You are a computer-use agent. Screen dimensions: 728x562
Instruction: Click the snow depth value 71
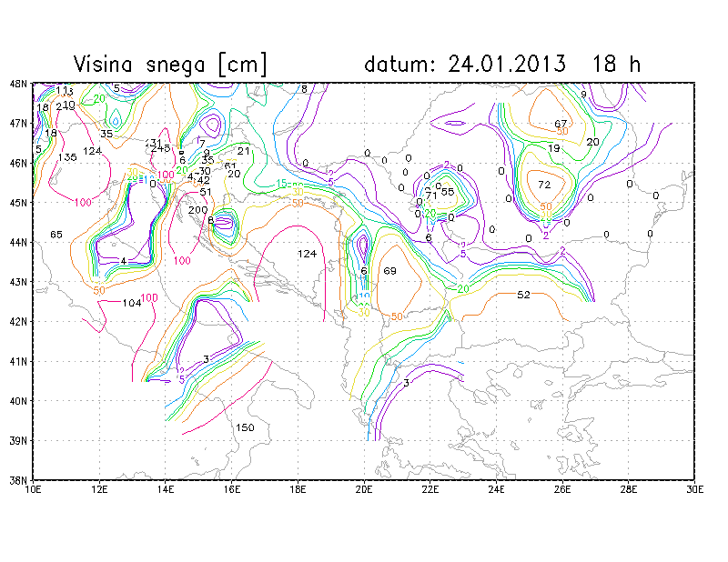(431, 196)
